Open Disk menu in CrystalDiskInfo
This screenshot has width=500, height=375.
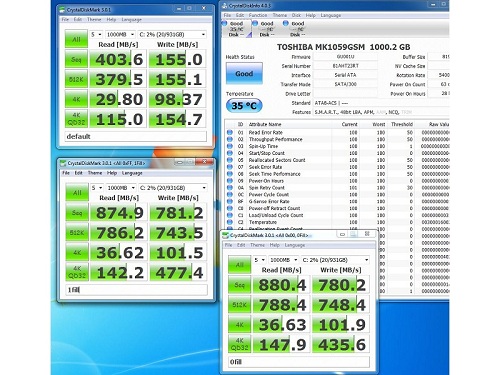click(296, 15)
